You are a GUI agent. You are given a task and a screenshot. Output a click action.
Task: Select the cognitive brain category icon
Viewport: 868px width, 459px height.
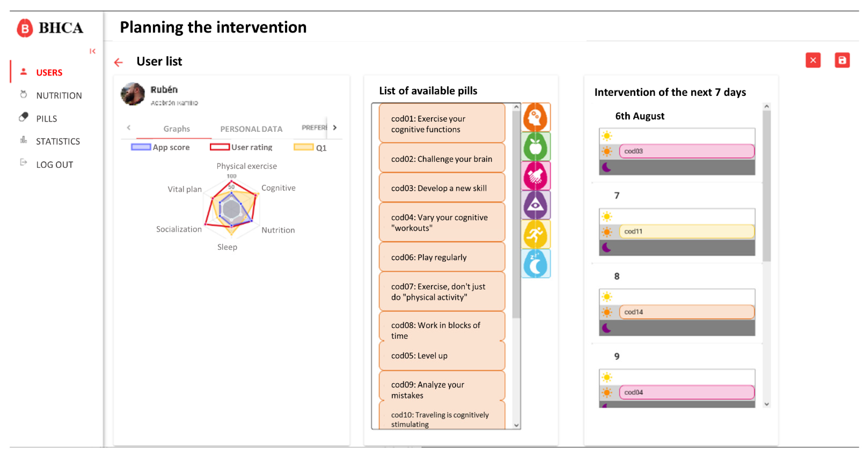[x=536, y=117]
